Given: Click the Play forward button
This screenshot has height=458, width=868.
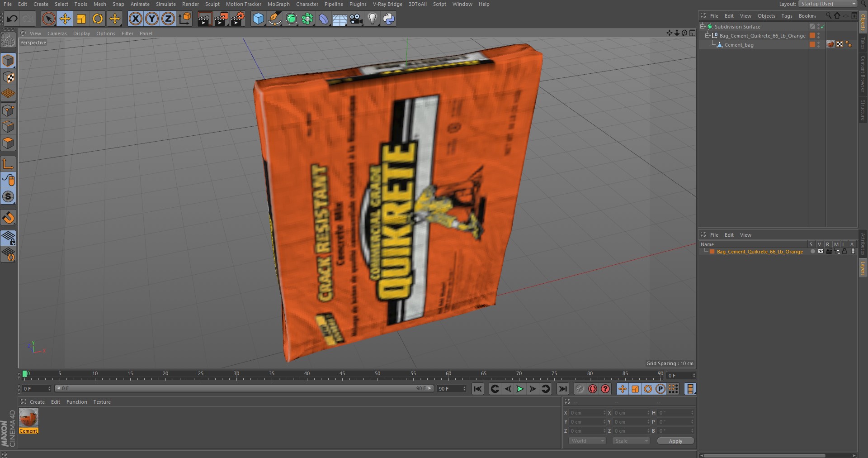Looking at the screenshot, I should 520,389.
